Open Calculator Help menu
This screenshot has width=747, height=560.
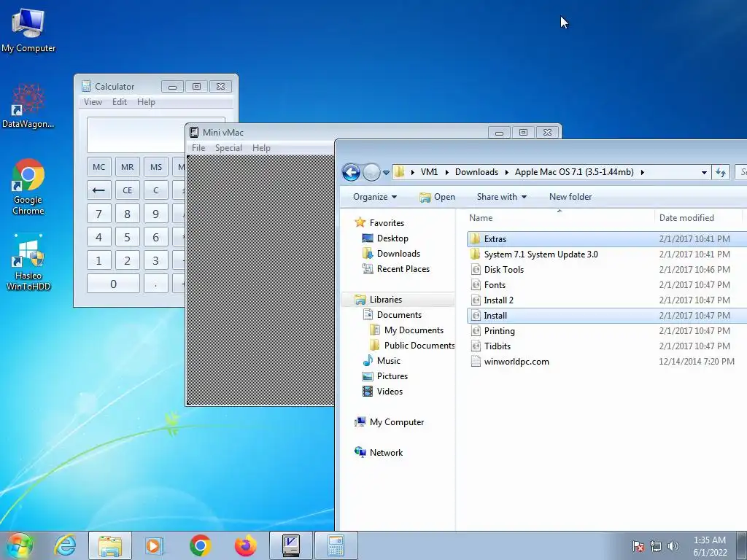pos(146,102)
